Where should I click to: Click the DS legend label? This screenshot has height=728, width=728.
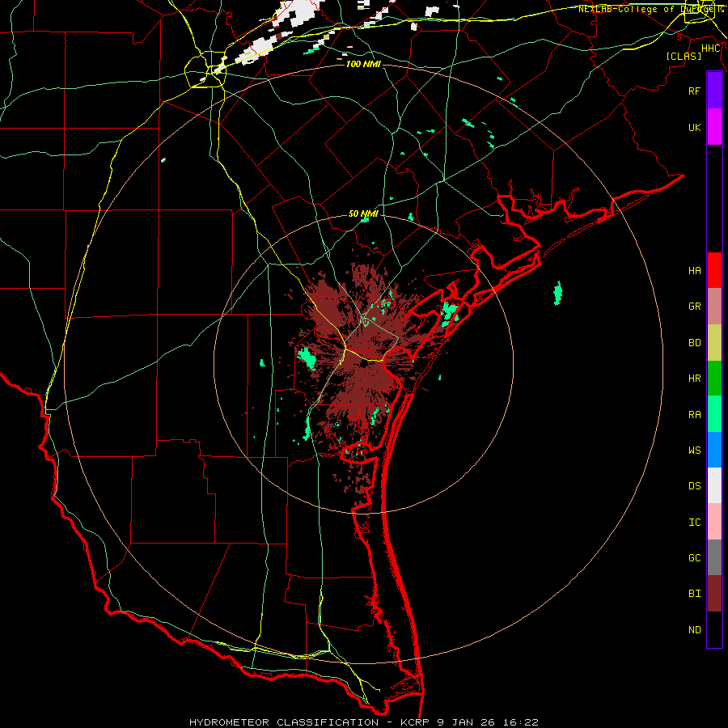coord(694,486)
